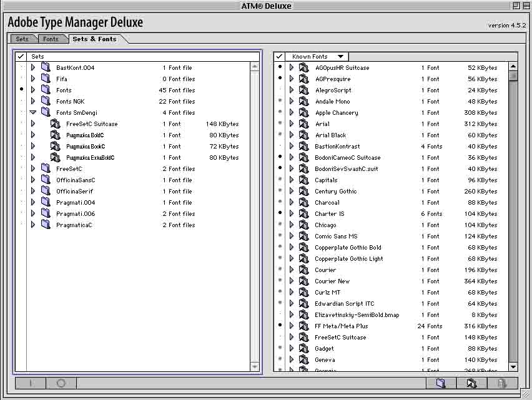Switch to the Fonts tab
This screenshot has width=532, height=400.
pyautogui.click(x=51, y=39)
